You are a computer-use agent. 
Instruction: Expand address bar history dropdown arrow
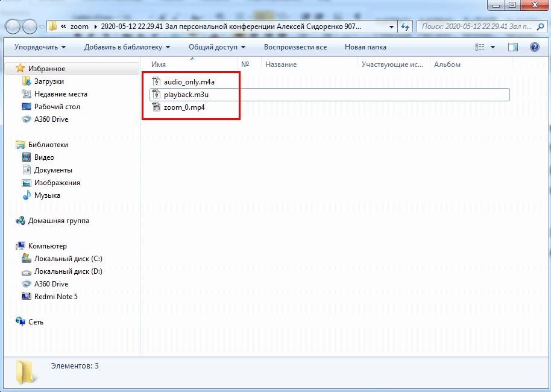point(391,27)
